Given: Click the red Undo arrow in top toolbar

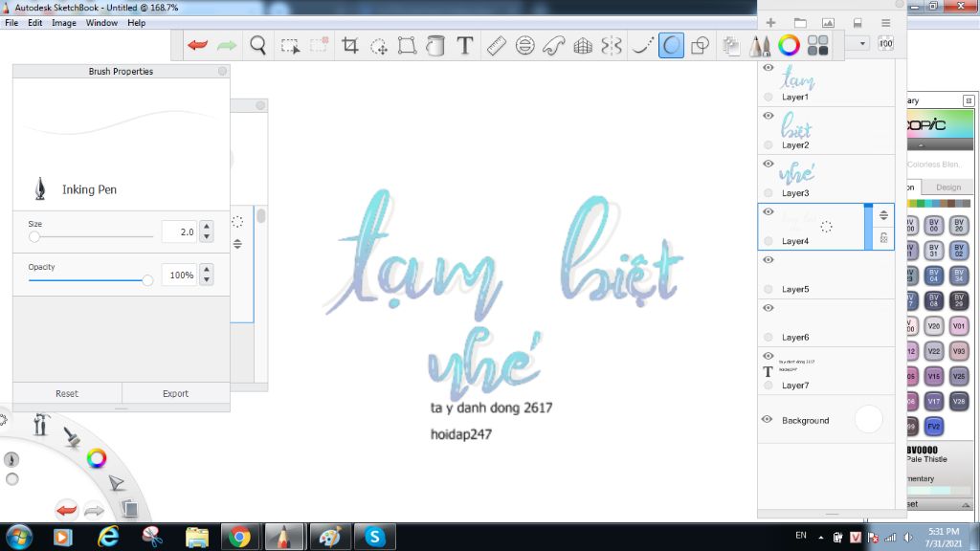Looking at the screenshot, I should point(197,45).
